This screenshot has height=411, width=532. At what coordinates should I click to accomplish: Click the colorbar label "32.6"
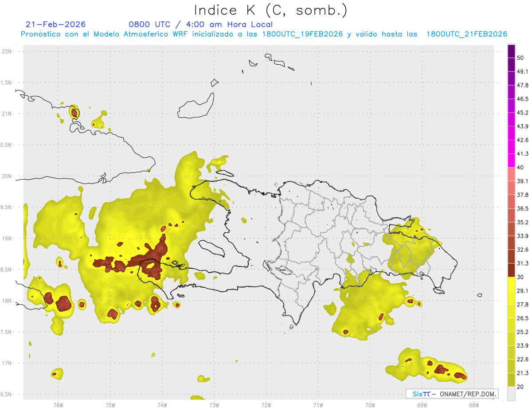[x=523, y=250]
